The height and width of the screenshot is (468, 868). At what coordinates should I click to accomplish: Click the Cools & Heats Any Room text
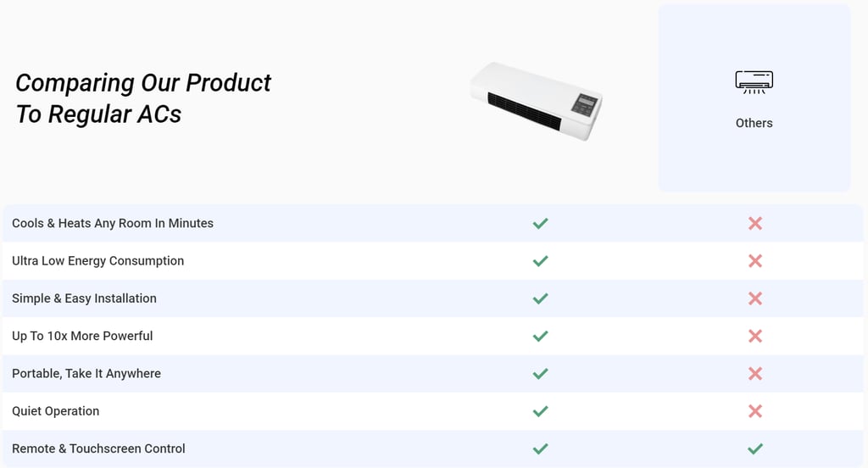113,224
